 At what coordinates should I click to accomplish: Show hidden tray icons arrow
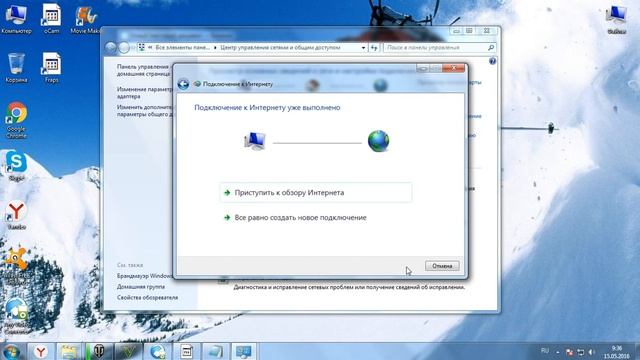pyautogui.click(x=558, y=352)
